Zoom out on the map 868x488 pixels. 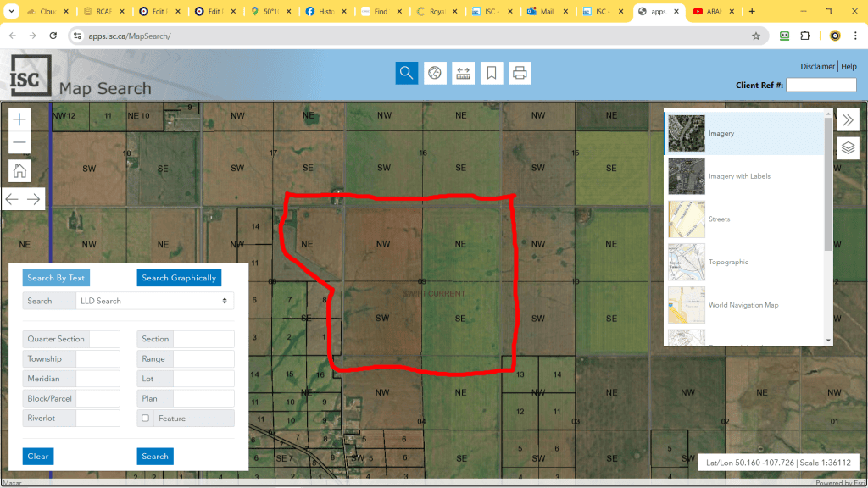20,143
